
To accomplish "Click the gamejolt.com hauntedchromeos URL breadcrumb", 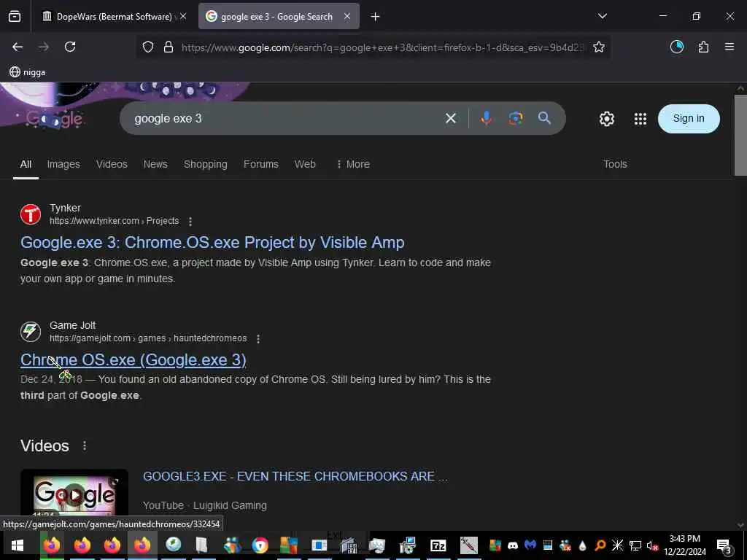I will click(148, 338).
